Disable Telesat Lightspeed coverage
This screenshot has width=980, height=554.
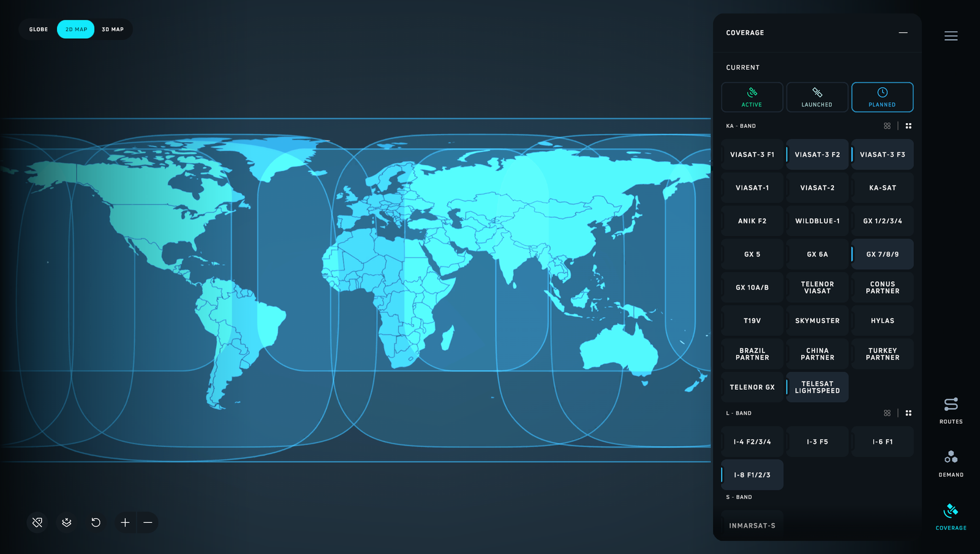click(817, 387)
